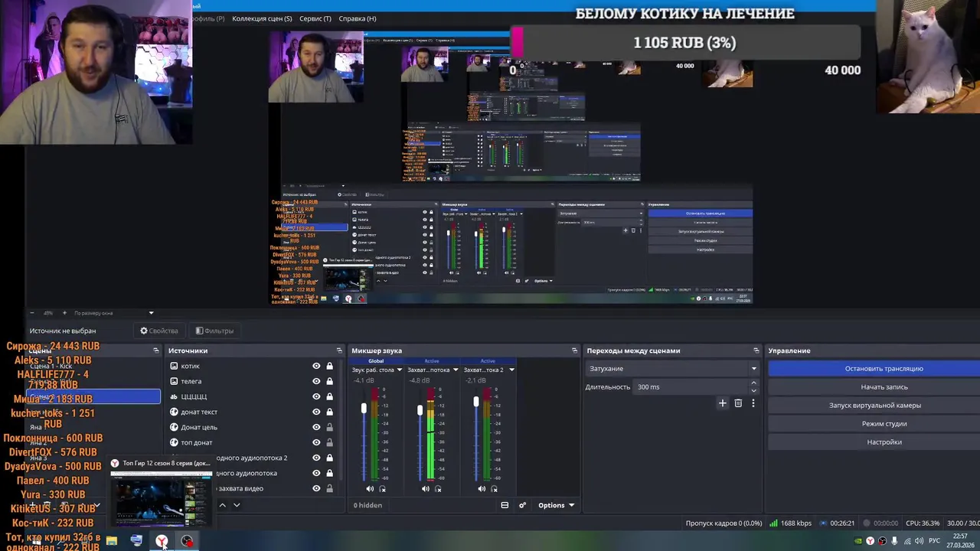Pop out the Микшер звука dock panel

(575, 350)
